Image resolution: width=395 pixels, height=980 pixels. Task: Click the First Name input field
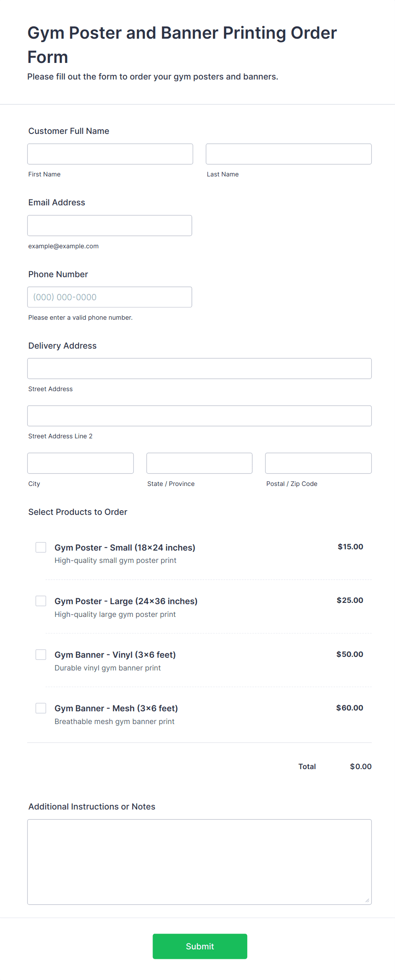(110, 154)
